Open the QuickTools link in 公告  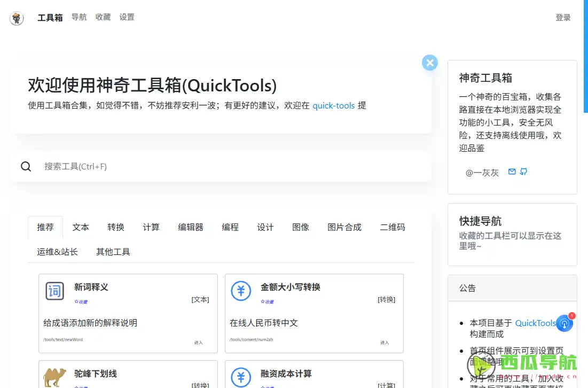(536, 323)
